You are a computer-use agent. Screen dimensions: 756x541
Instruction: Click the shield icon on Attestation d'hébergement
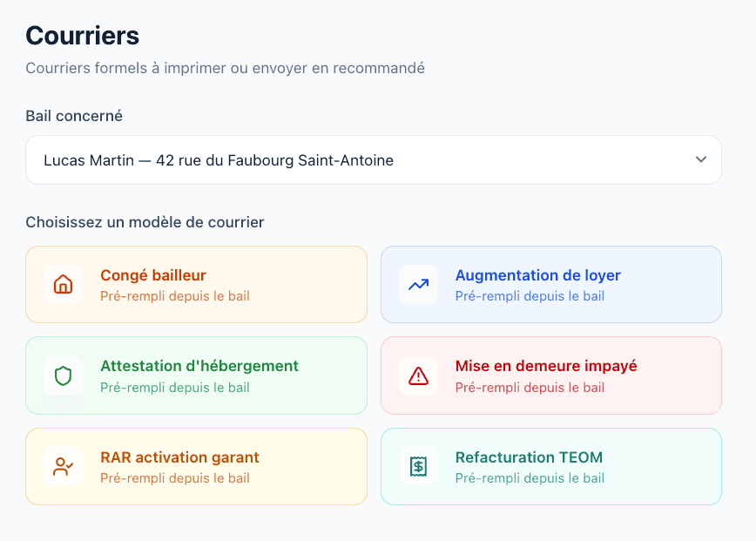(64, 375)
